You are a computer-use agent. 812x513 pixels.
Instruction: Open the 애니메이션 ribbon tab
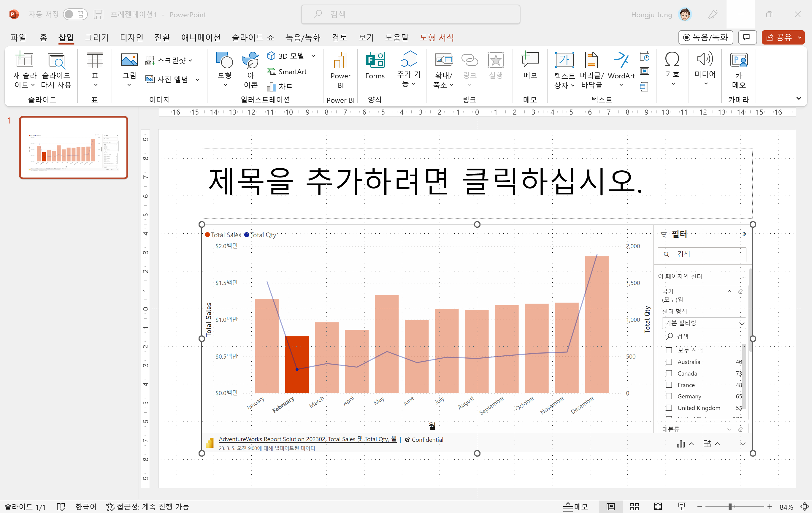click(201, 37)
